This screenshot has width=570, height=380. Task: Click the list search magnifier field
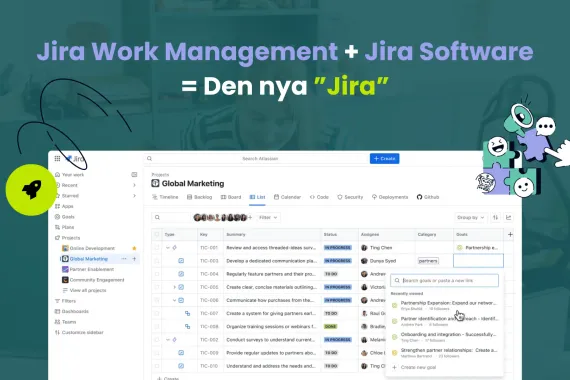click(171, 217)
